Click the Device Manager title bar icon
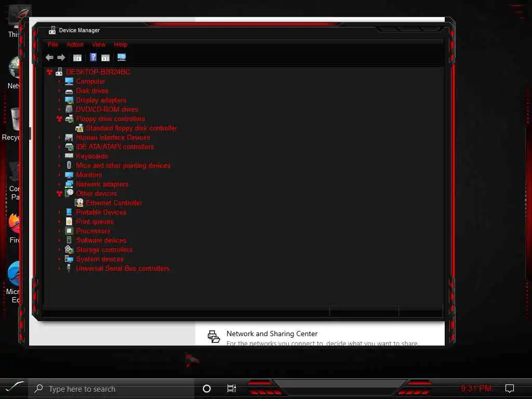The image size is (532, 399). [52, 30]
